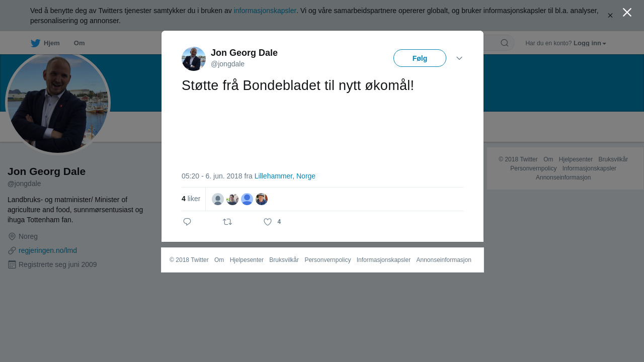
Task: Open first liker's gray avatar
Action: pyautogui.click(x=218, y=199)
